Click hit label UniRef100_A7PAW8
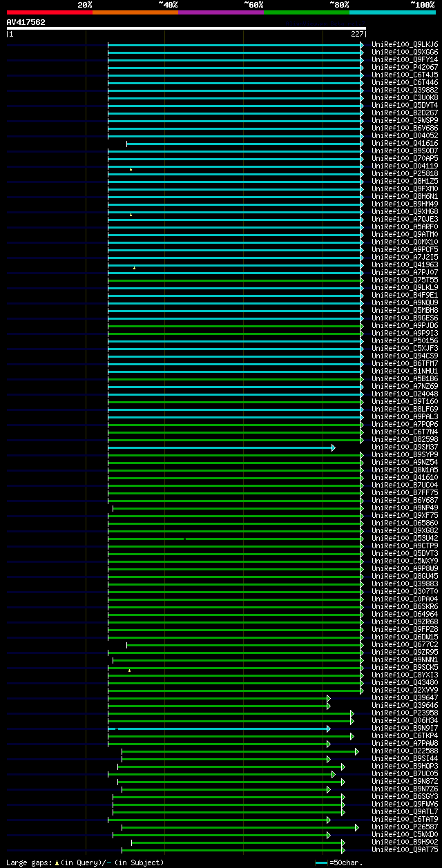Viewport: 442px width, 868px height. coord(405,744)
